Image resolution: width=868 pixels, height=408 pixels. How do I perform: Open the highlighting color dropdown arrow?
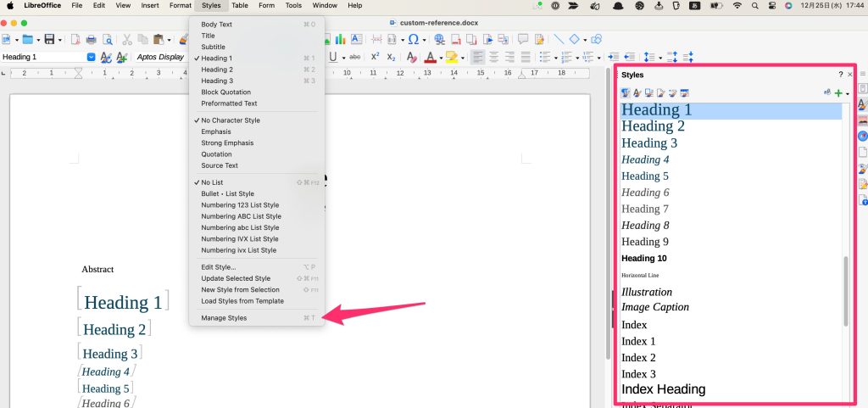click(x=464, y=58)
